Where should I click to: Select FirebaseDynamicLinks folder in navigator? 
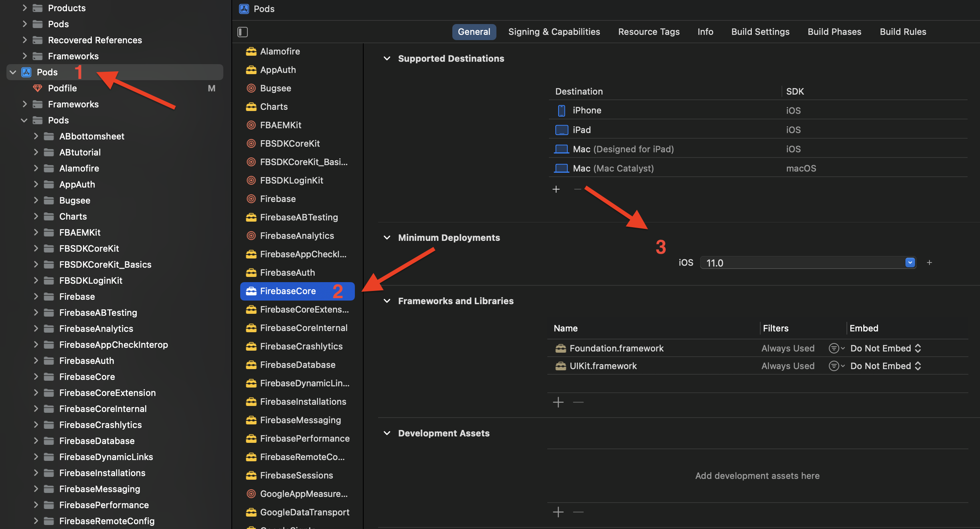106,457
